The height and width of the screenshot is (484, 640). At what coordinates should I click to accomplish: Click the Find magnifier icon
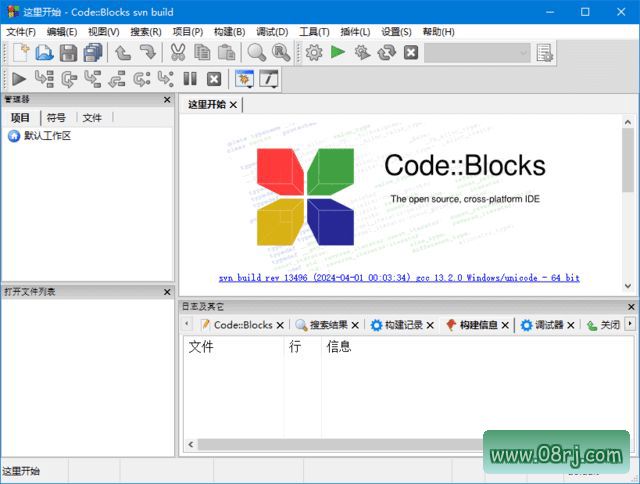[x=257, y=53]
